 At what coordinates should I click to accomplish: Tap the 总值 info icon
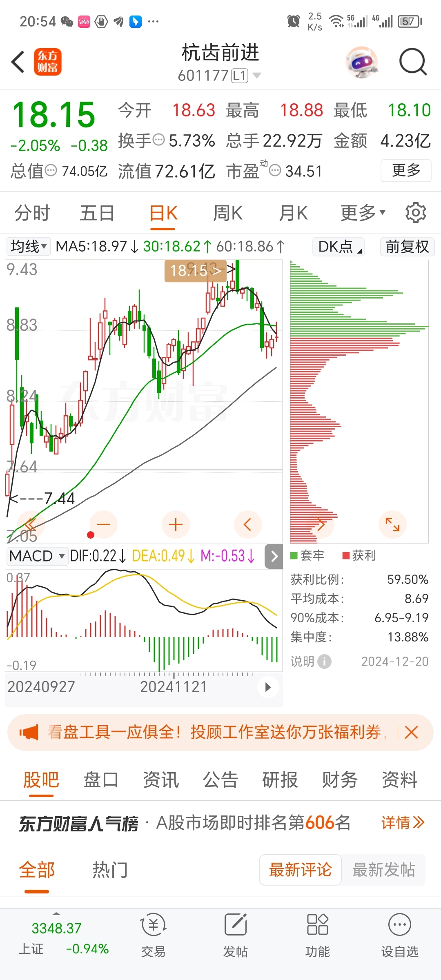[51, 171]
